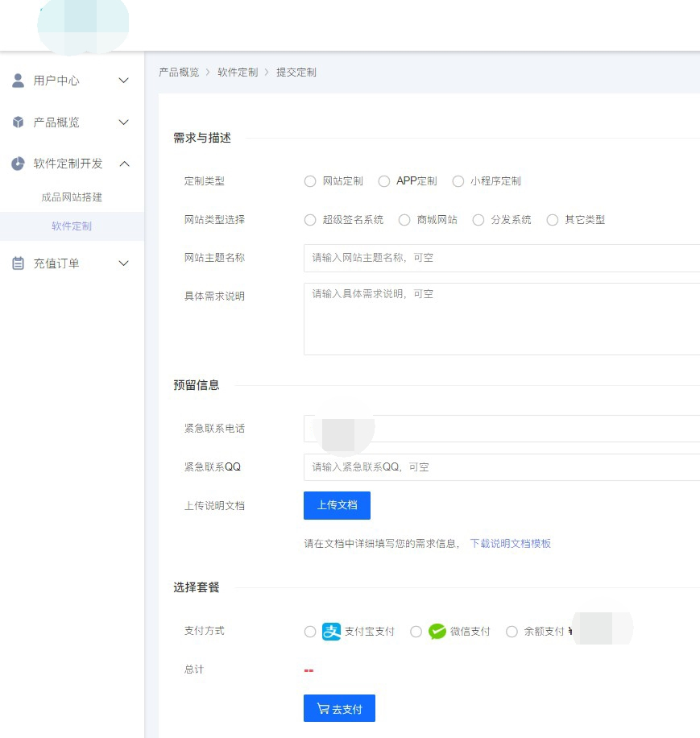700x738 pixels.
Task: Go to 软件定制 breadcrumb
Action: [238, 73]
